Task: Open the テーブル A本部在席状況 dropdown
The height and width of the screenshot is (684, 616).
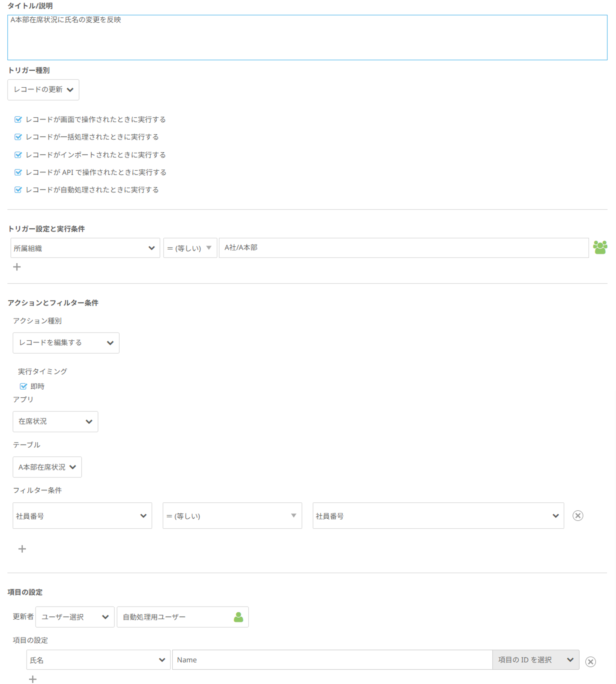Action: tap(47, 467)
